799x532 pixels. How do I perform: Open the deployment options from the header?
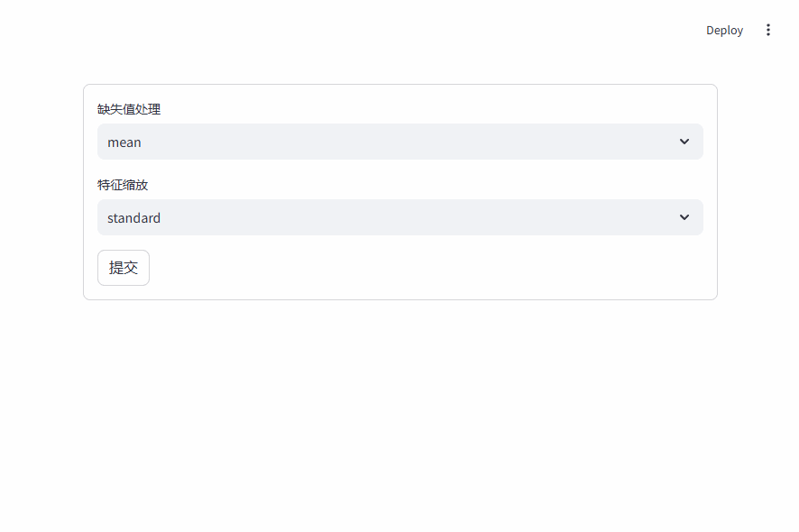[x=724, y=30]
